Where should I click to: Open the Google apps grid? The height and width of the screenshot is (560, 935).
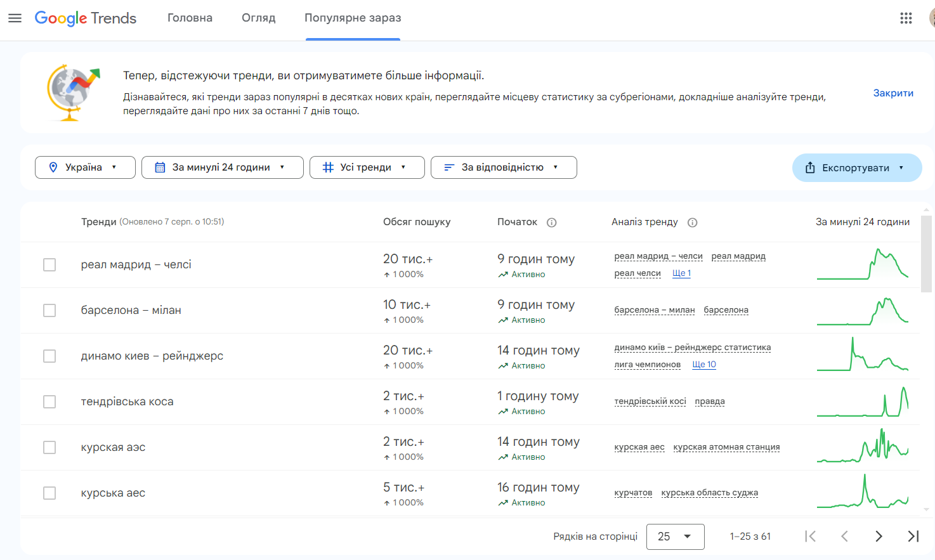coord(906,18)
